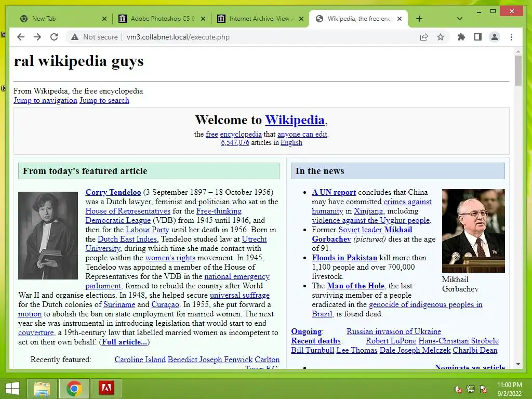Open the Labour Party link

coord(147,229)
